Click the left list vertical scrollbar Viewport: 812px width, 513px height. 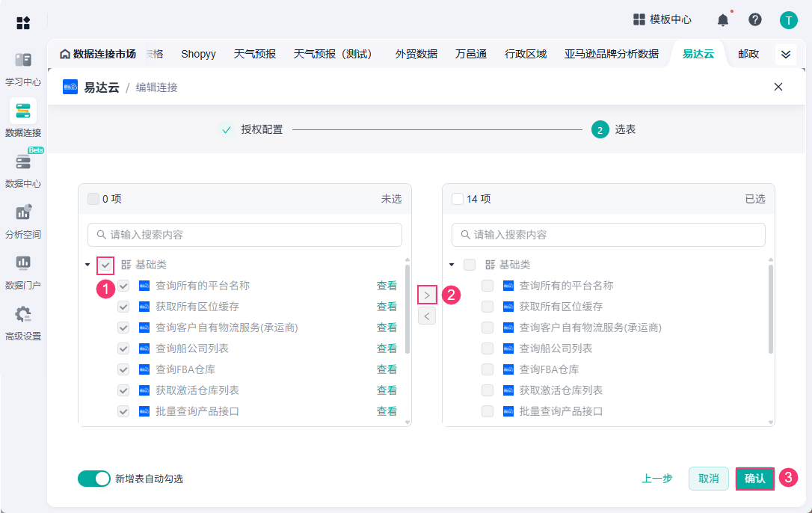point(407,309)
